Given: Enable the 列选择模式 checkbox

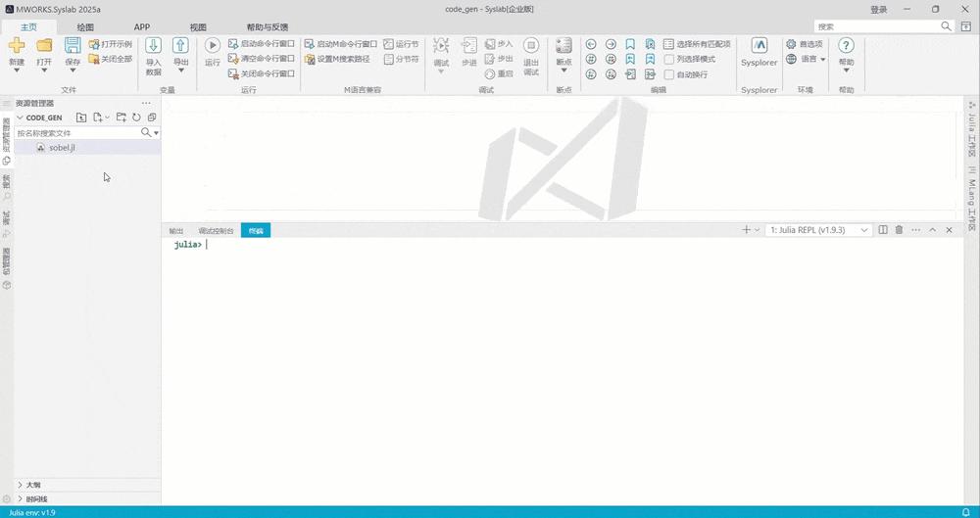Looking at the screenshot, I should click(669, 60).
